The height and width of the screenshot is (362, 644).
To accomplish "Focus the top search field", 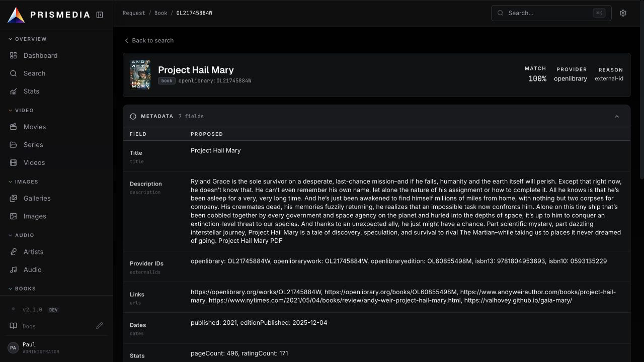I will pyautogui.click(x=551, y=13).
